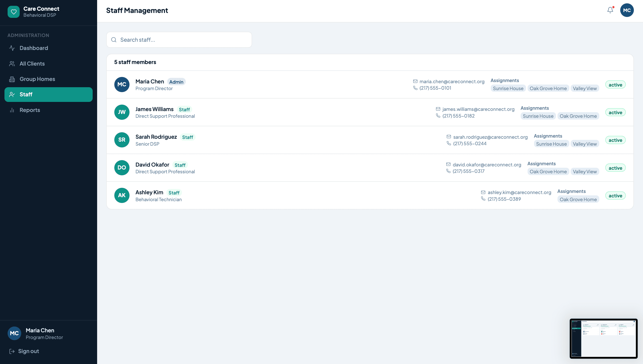This screenshot has width=643, height=364.
Task: Click the Reports bar chart icon
Action: 12,110
